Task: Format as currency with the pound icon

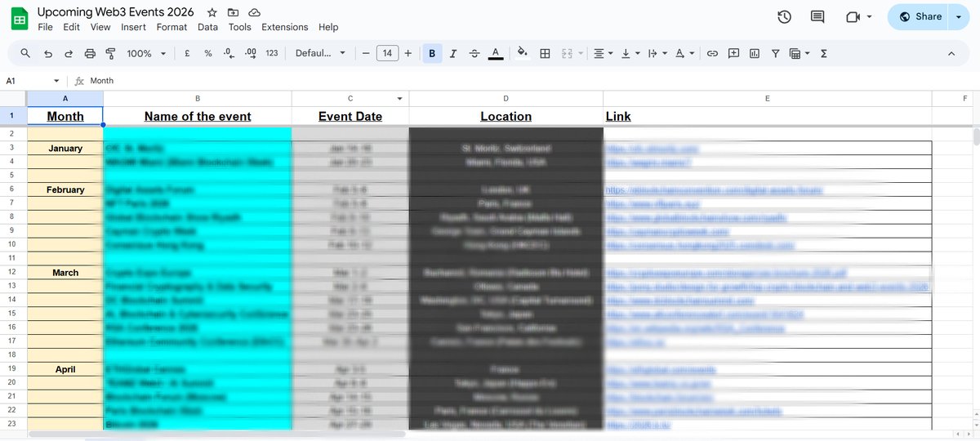Action: (187, 53)
